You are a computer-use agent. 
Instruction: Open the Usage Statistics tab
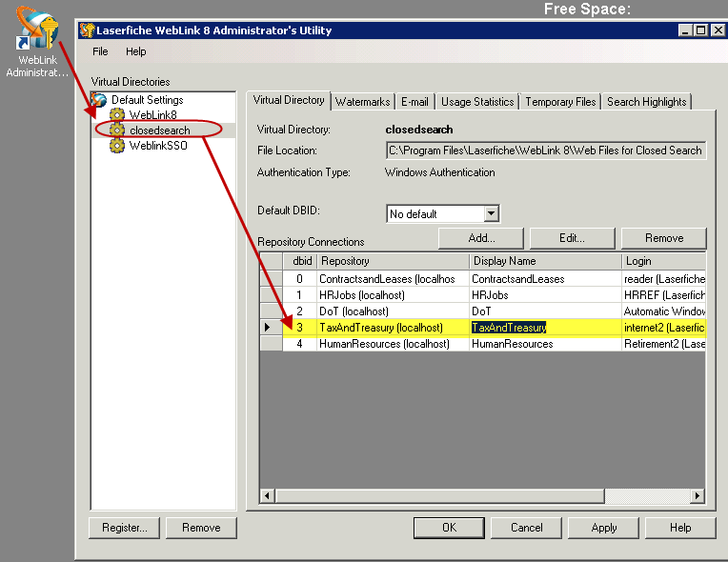[x=477, y=102]
